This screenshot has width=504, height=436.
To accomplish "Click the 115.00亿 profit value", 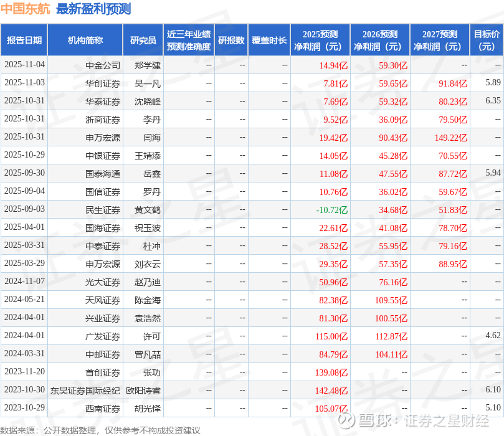I will coord(331,336).
